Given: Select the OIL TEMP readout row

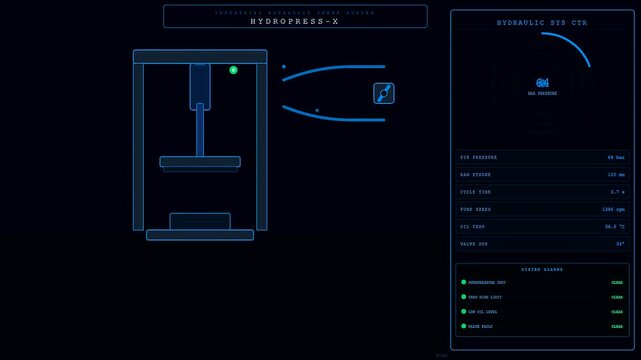Looking at the screenshot, I should point(542,227).
